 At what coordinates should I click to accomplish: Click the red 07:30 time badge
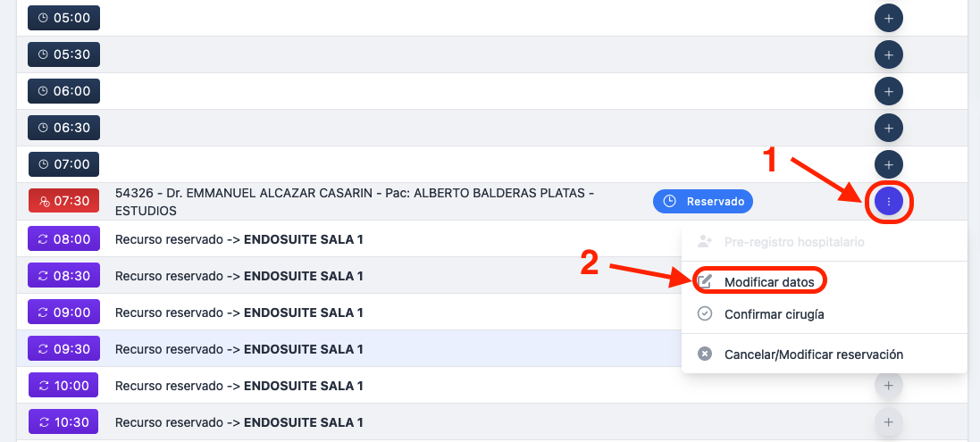pos(63,202)
